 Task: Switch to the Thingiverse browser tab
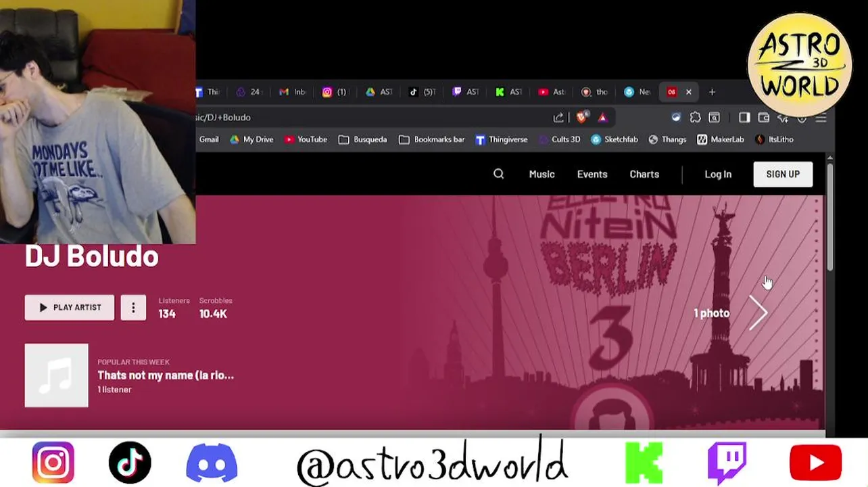209,92
